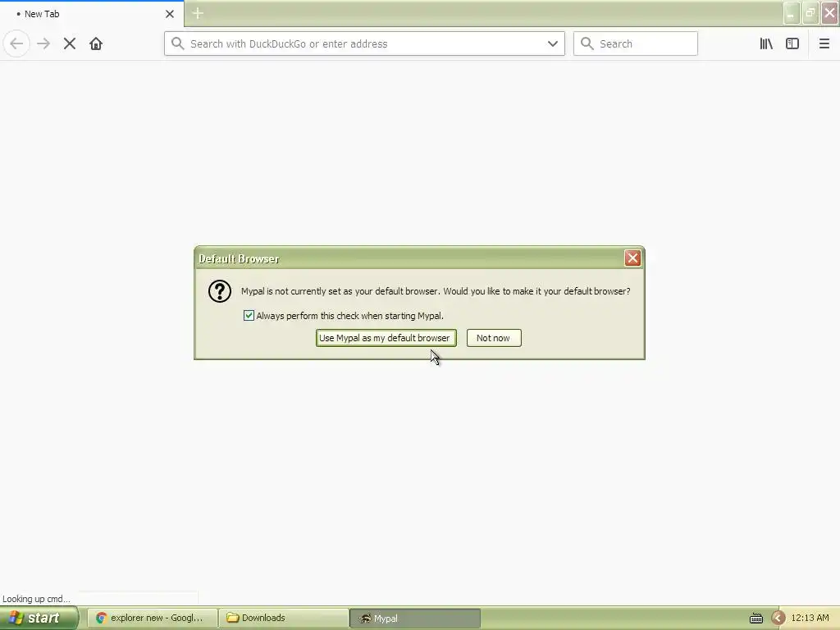
Task: Open a new tab with plus
Action: [198, 13]
